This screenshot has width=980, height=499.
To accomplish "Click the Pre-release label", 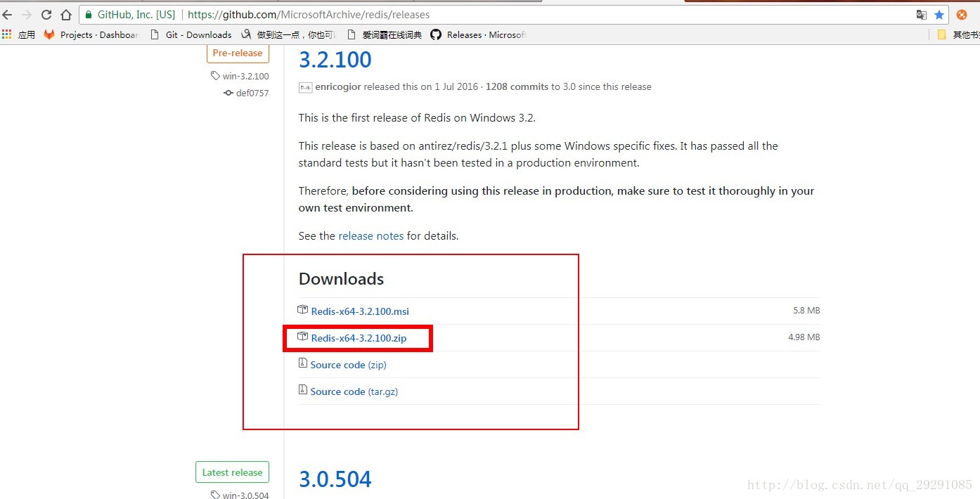I will [x=238, y=53].
